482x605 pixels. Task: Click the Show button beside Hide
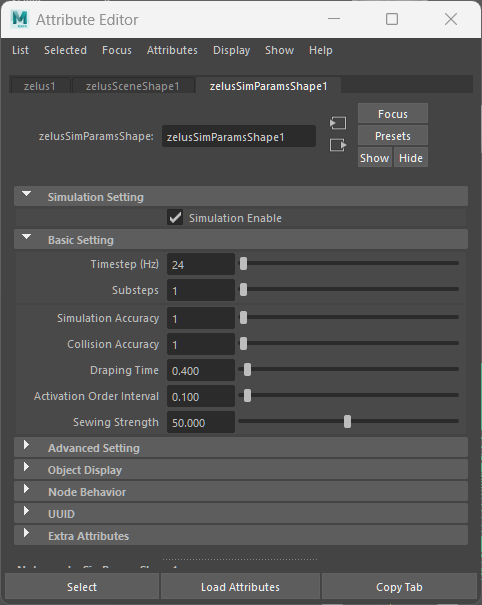point(375,158)
